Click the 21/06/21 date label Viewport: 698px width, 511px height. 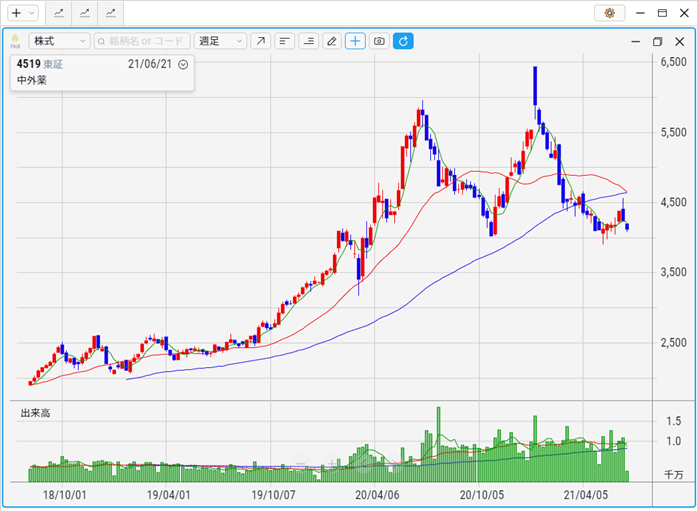coord(150,64)
